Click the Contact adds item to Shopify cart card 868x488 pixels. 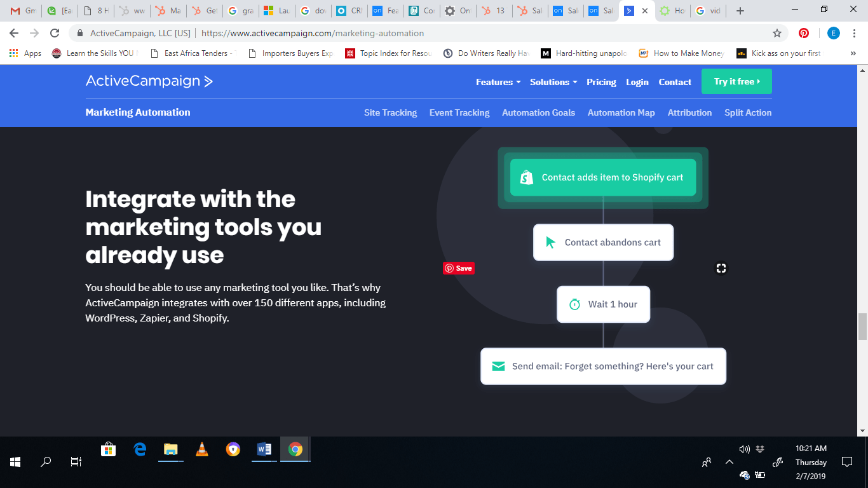pos(603,177)
